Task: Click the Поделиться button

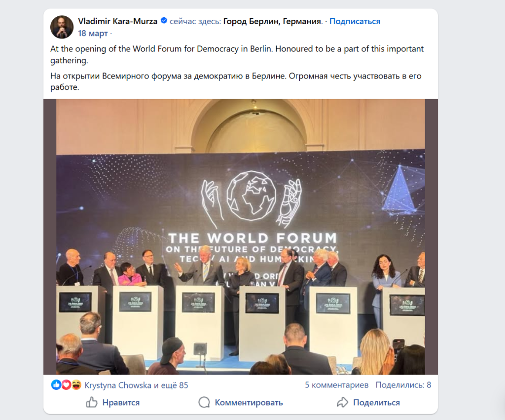Action: tap(368, 402)
